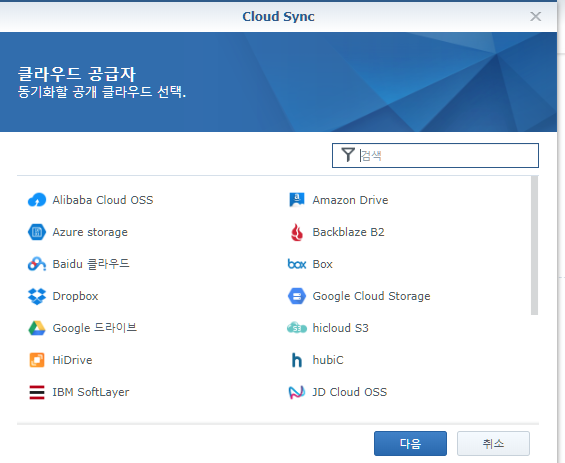Pick the Azure storage hexagon icon
The image size is (565, 463).
(37, 232)
